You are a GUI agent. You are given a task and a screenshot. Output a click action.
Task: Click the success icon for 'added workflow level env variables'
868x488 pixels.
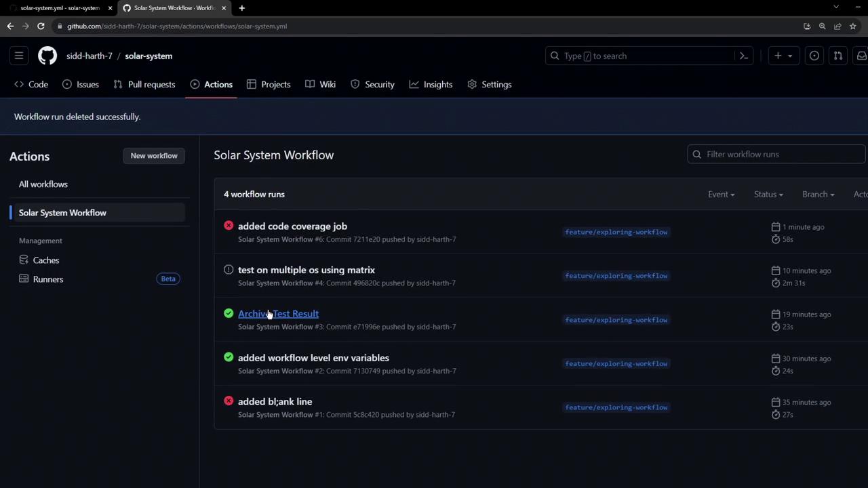229,357
